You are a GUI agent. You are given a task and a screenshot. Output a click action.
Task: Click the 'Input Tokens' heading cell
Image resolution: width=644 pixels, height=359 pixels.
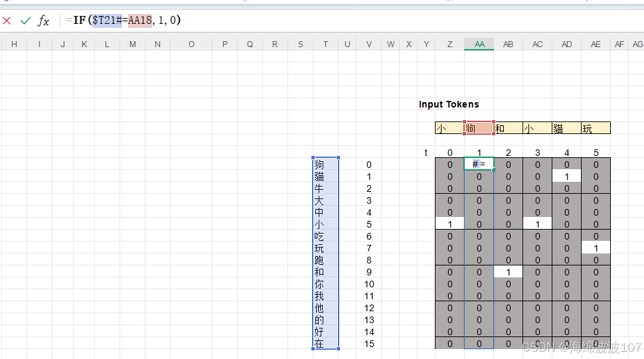(449, 104)
